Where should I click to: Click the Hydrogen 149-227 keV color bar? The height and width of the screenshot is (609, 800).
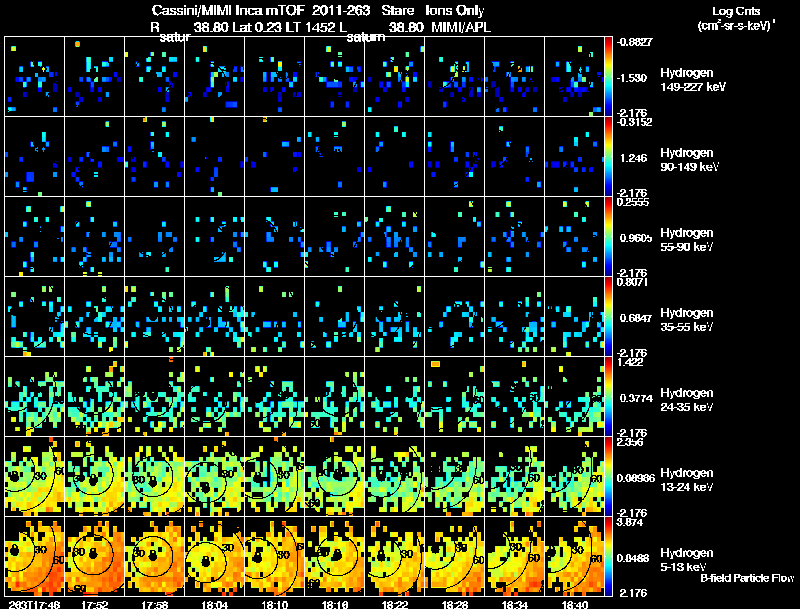point(608,77)
